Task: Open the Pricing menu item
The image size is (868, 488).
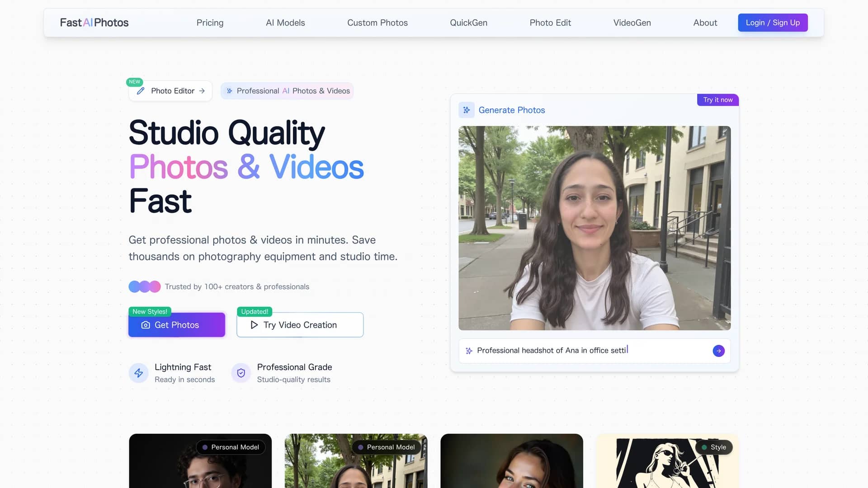Action: 210,23
